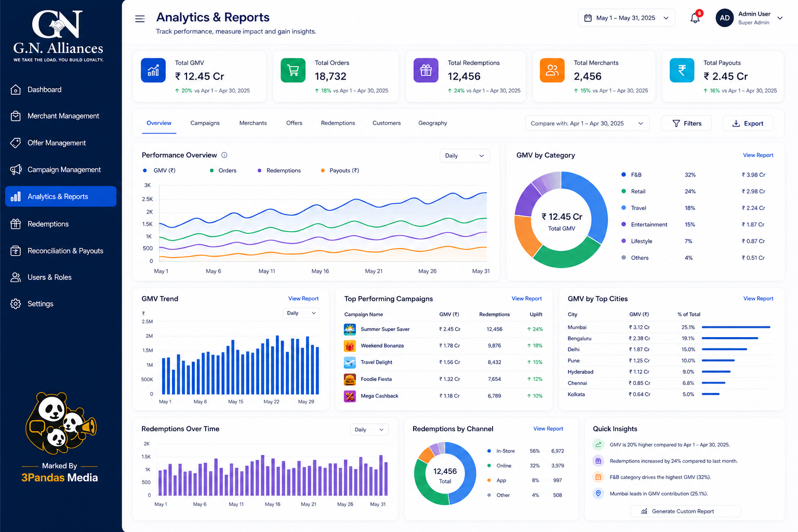798x532 pixels.
Task: Open the Compare with Apr 1 – Apr 30 dropdown
Action: click(587, 123)
